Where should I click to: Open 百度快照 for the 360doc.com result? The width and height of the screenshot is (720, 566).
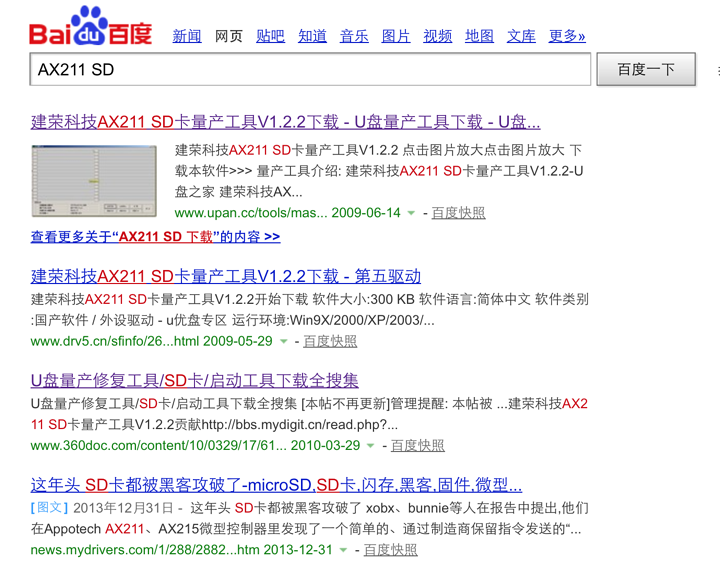pyautogui.click(x=417, y=446)
